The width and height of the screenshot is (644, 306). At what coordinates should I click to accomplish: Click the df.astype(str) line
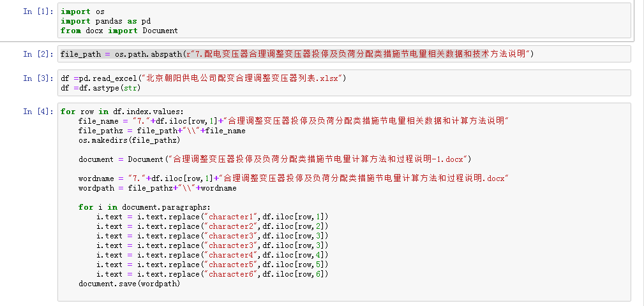[101, 88]
